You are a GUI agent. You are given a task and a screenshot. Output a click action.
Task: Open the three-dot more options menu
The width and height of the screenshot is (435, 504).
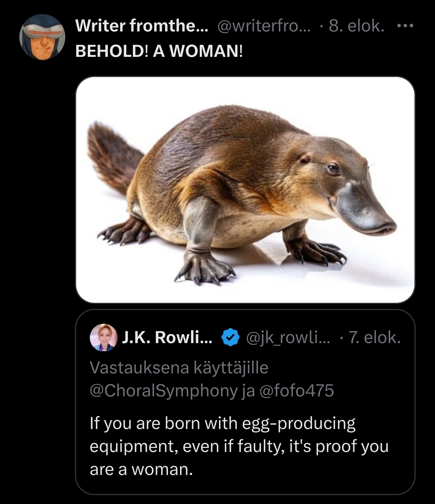[405, 26]
